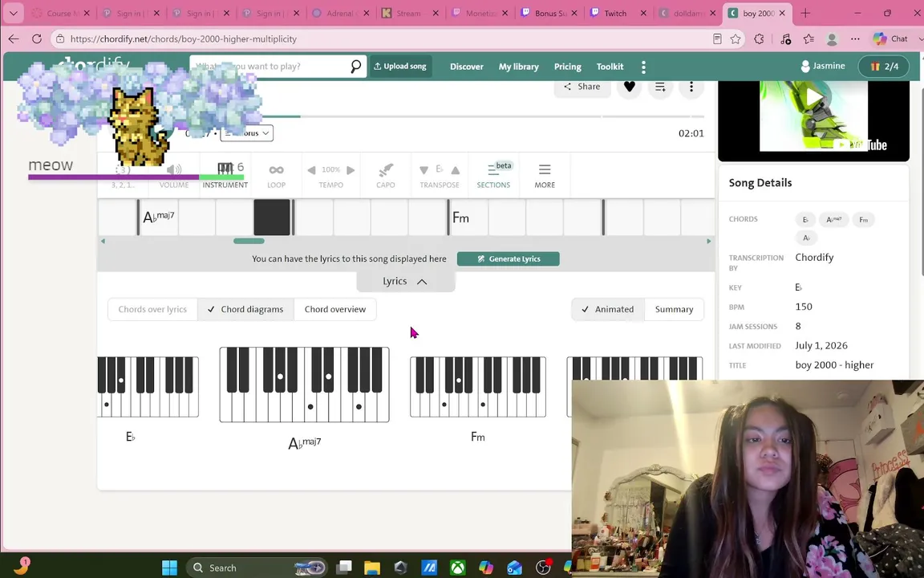Click the add-to-setlist icon next to heart
924x578 pixels.
pos(660,87)
